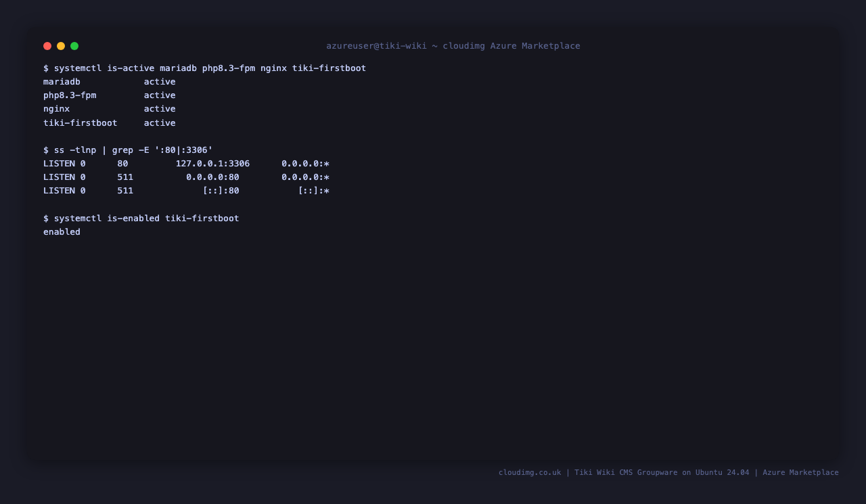Viewport: 866px width, 504px height.
Task: Click the active status beside php8.3-fpm
Action: pyautogui.click(x=160, y=95)
